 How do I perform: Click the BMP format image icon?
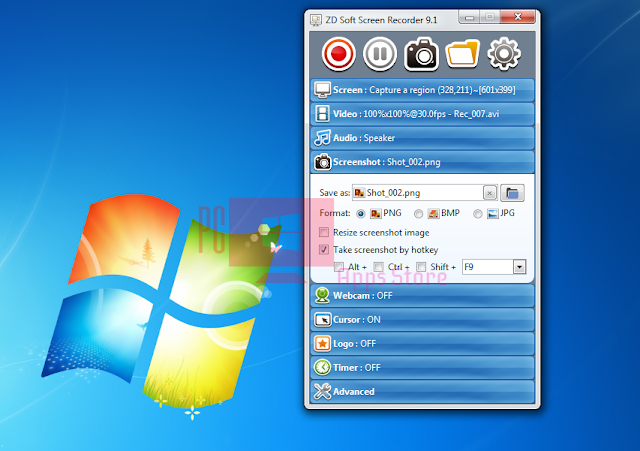(x=433, y=213)
